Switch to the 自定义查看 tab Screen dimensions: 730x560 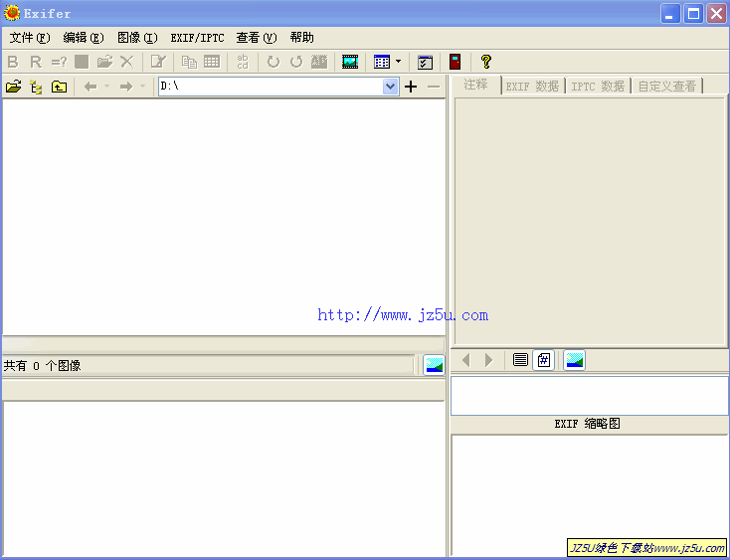(x=666, y=87)
